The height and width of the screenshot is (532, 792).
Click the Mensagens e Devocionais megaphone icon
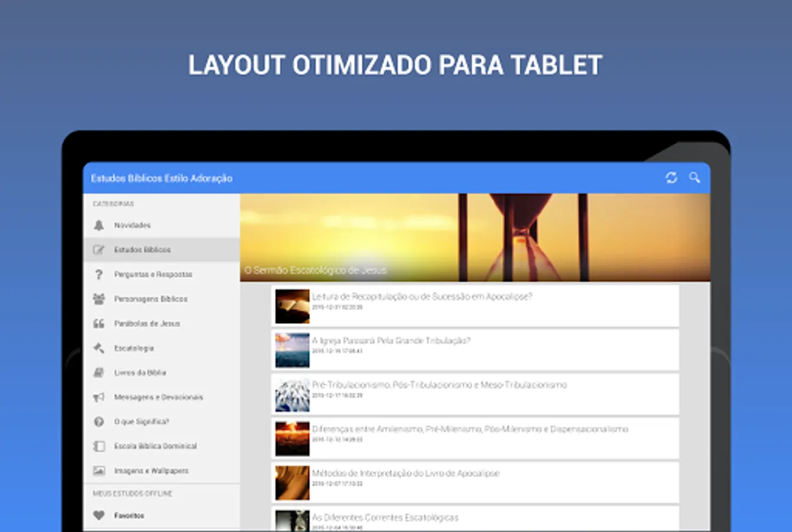99,397
